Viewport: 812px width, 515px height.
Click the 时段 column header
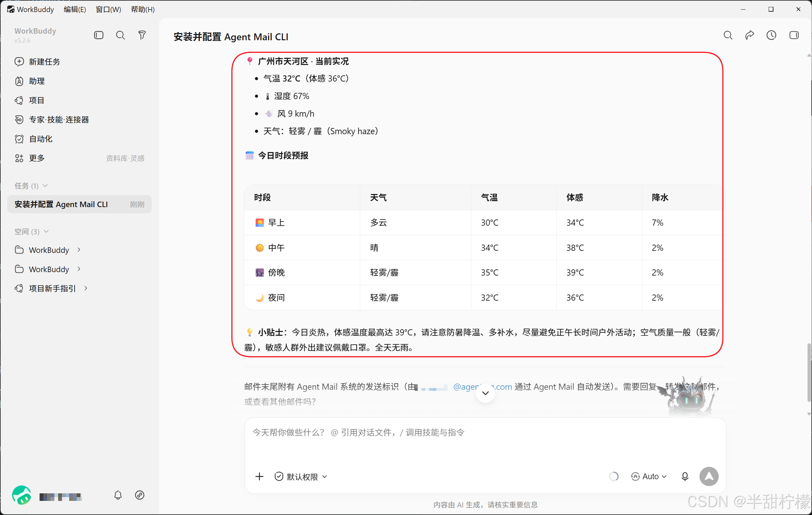tap(262, 197)
